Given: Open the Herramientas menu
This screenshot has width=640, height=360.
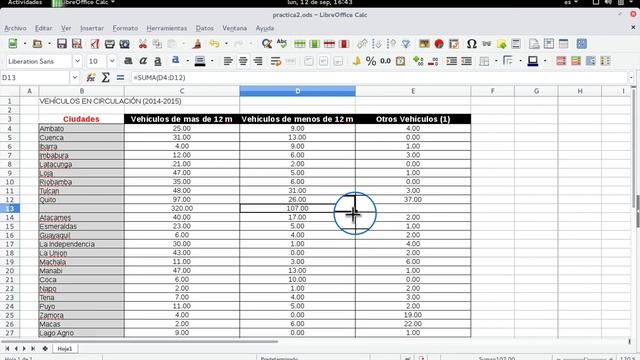Looking at the screenshot, I should click(x=167, y=28).
